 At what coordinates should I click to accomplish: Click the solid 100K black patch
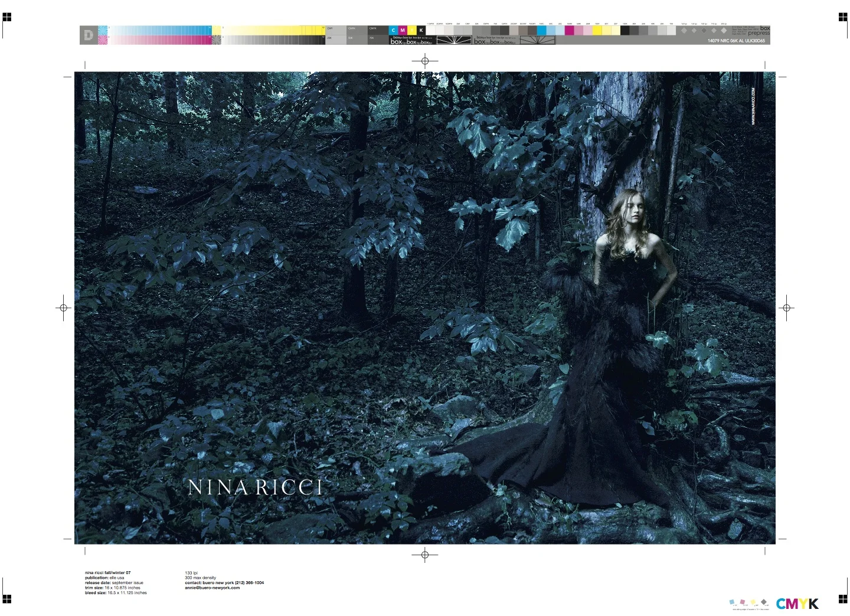tap(625, 31)
